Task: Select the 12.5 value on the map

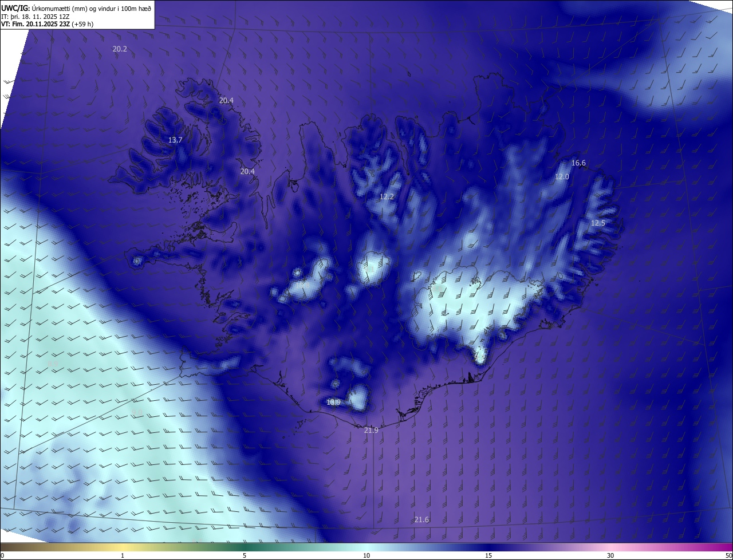Action: coord(598,223)
